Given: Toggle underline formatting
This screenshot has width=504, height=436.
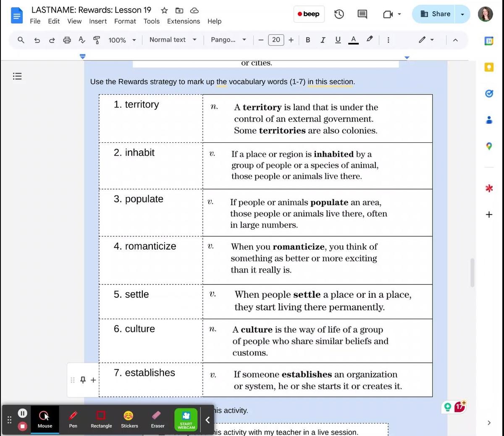Looking at the screenshot, I should tap(338, 40).
